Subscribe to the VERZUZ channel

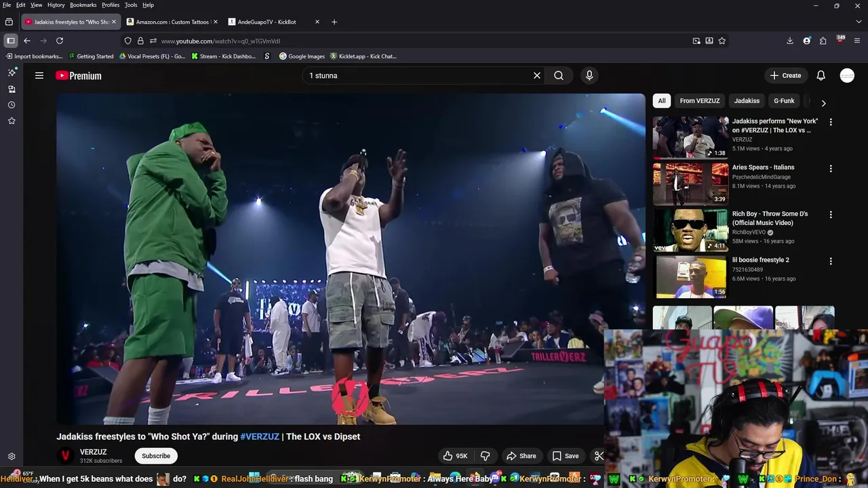click(x=156, y=456)
